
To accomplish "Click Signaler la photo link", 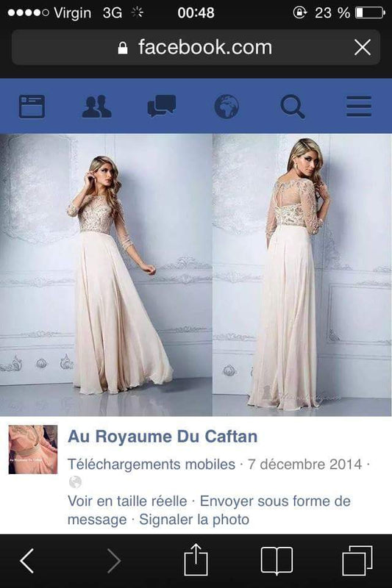I will pyautogui.click(x=194, y=520).
